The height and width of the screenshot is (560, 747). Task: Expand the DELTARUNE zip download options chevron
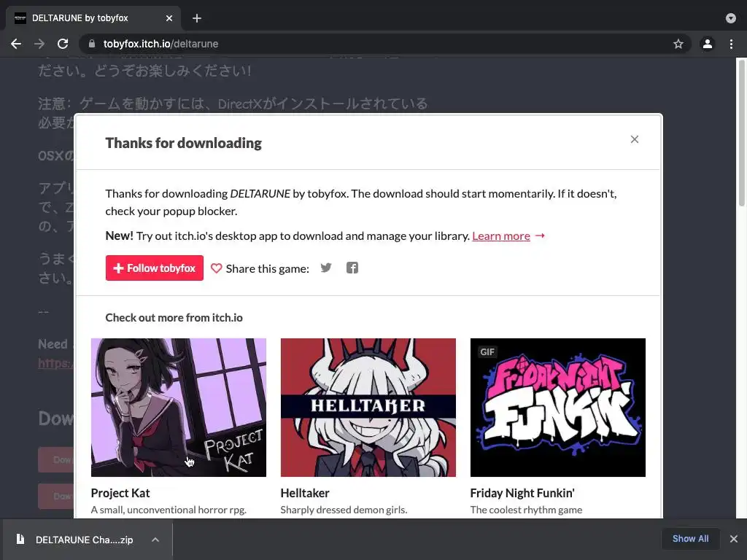pyautogui.click(x=155, y=540)
